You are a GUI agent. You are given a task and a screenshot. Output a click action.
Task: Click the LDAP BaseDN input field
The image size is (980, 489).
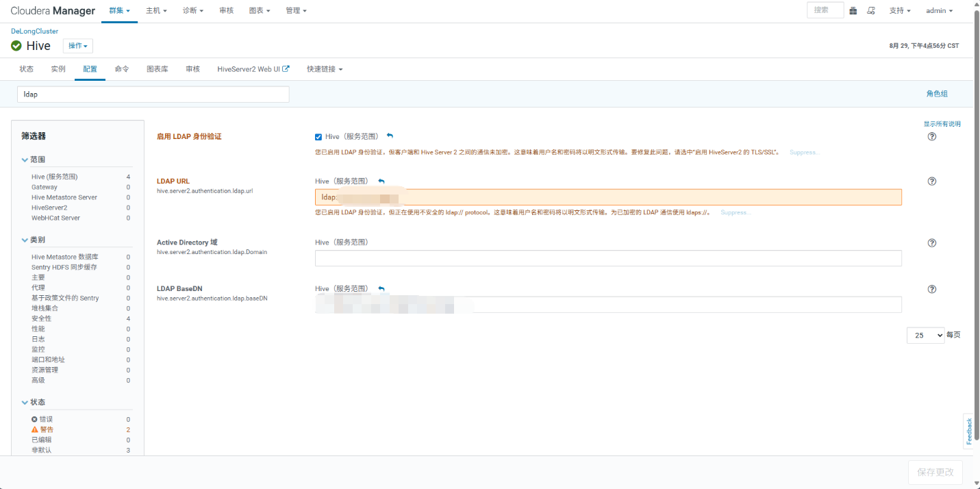(x=608, y=305)
